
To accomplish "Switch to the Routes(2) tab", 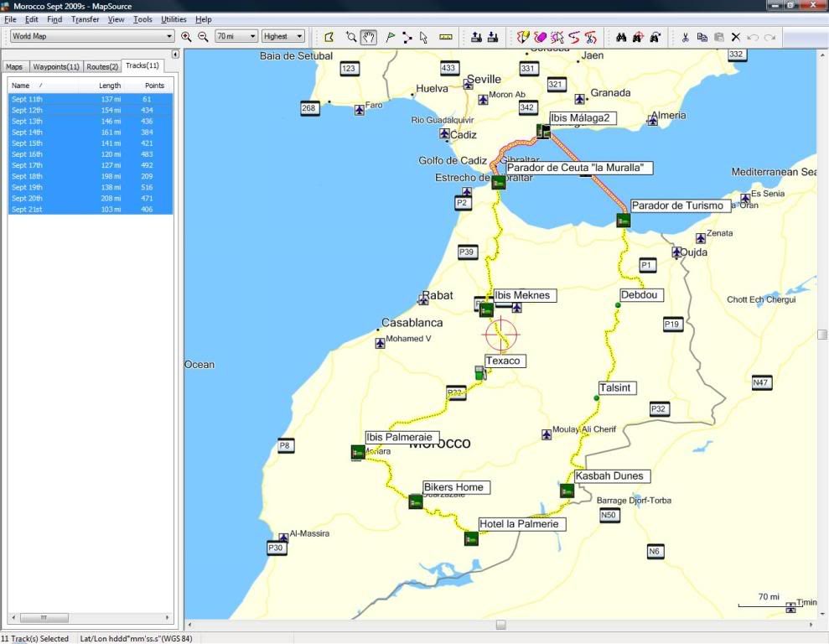I will click(x=102, y=66).
